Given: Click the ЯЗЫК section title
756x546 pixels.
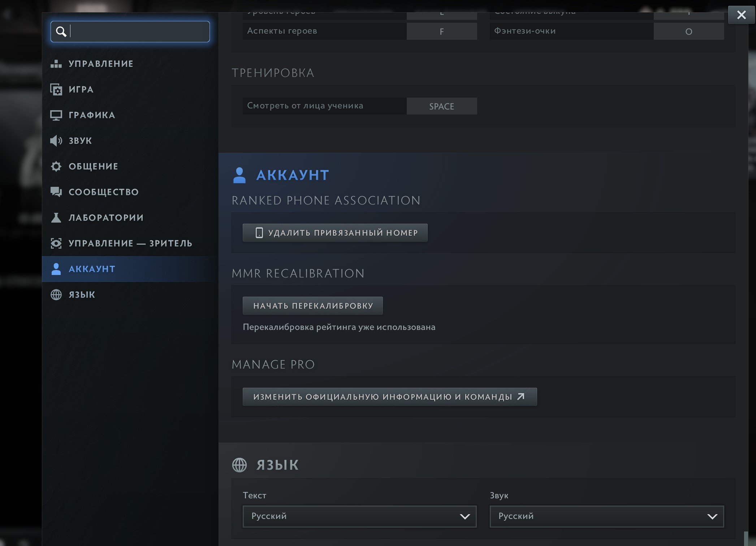Looking at the screenshot, I should (x=277, y=465).
